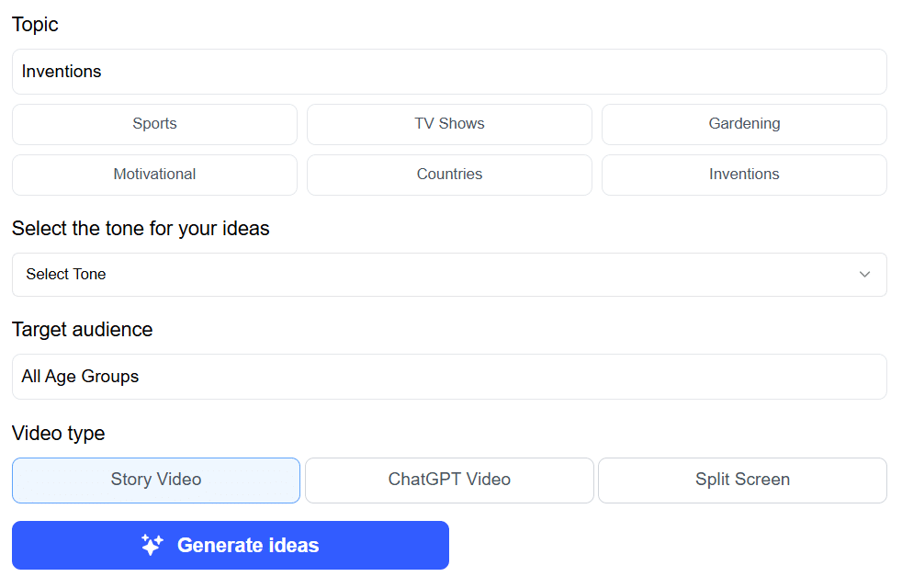Focus the Target audience input field
Image resolution: width=902 pixels, height=588 pixels.
pyautogui.click(x=449, y=377)
